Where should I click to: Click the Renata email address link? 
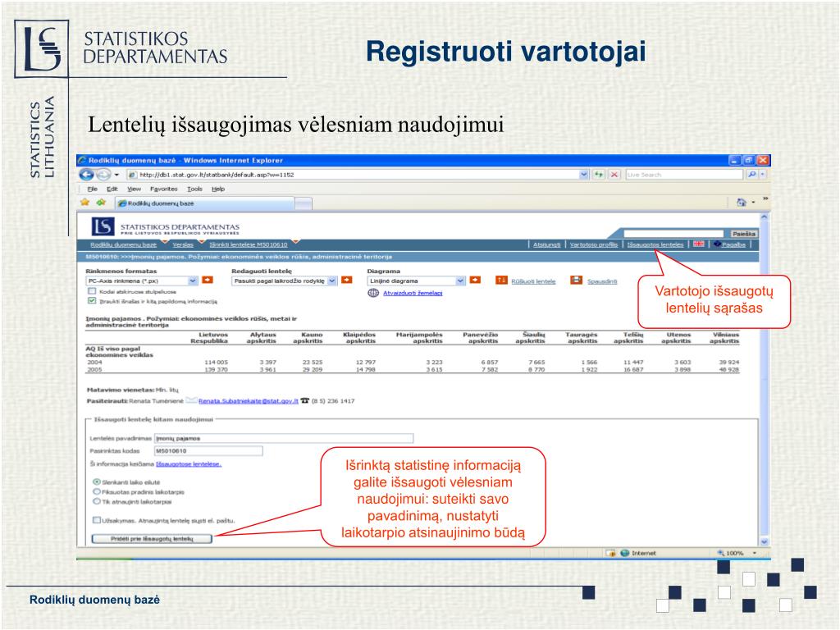pos(248,400)
